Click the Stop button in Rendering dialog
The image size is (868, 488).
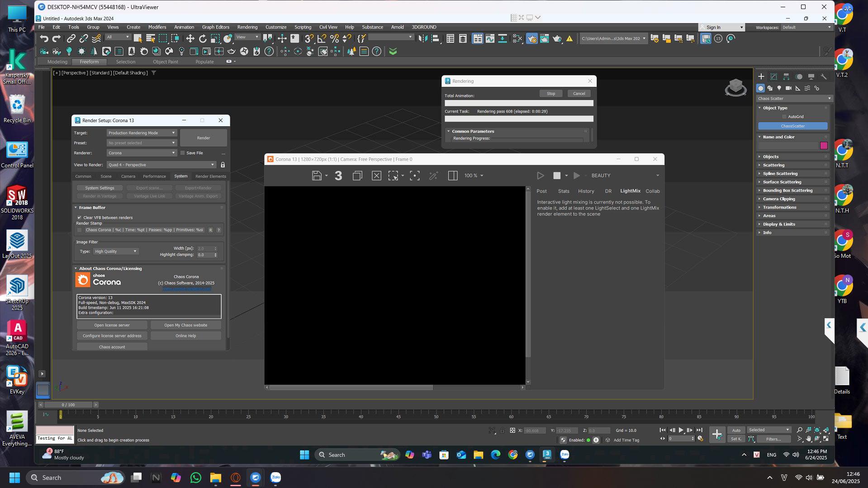[550, 94]
